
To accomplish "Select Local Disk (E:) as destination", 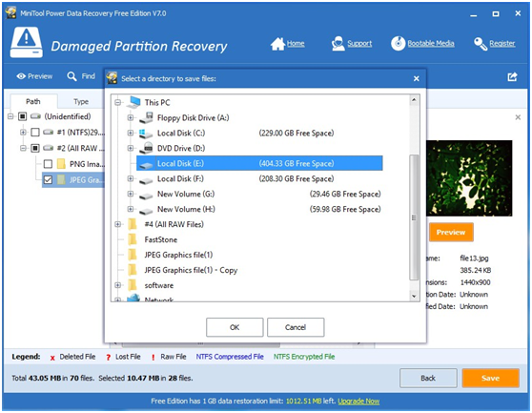I will tap(259, 163).
